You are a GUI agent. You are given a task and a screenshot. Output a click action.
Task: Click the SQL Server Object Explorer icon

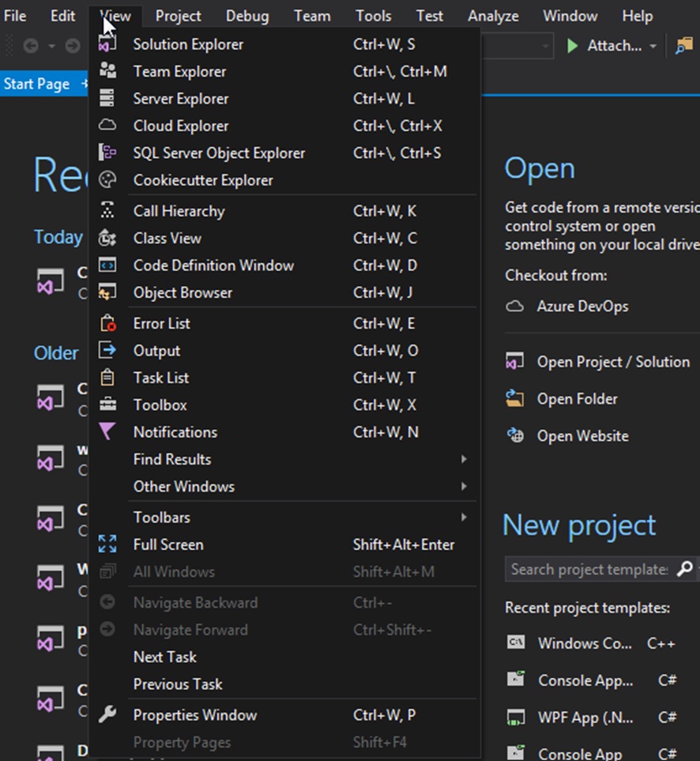coord(107,153)
